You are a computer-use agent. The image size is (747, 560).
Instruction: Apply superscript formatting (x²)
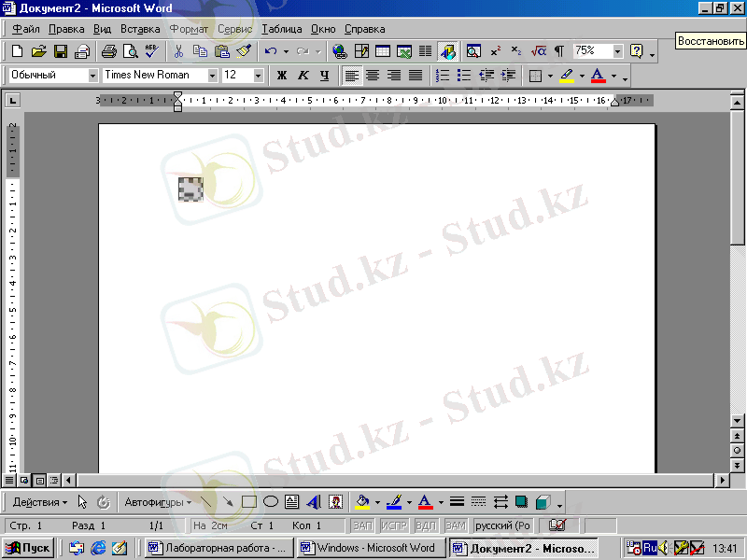(x=496, y=51)
